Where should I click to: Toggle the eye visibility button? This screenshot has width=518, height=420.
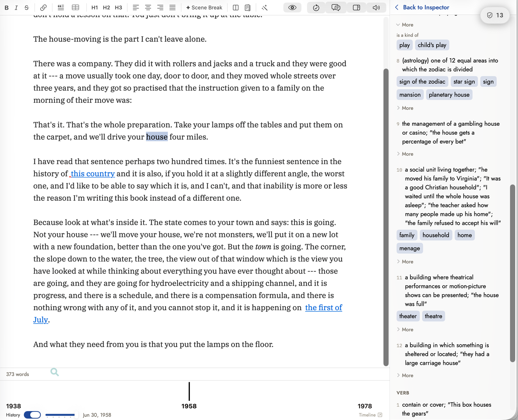pyautogui.click(x=292, y=7)
